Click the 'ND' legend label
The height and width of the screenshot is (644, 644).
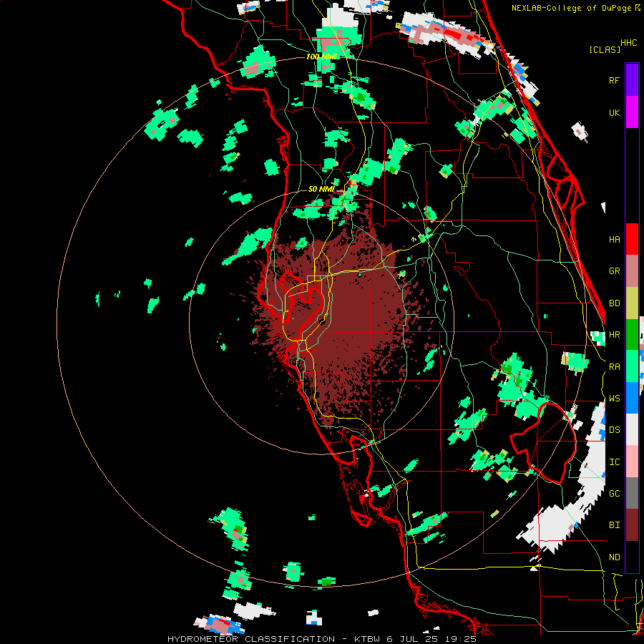coord(614,557)
